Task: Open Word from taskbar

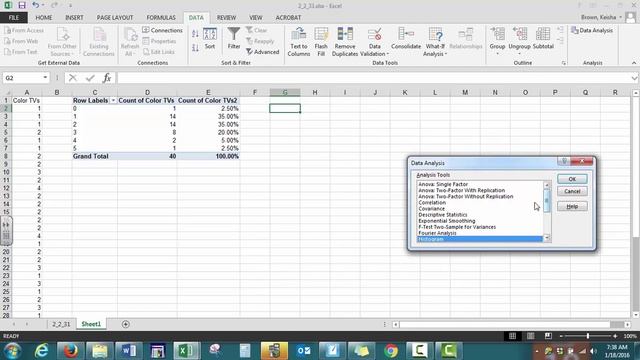Action: (129, 351)
